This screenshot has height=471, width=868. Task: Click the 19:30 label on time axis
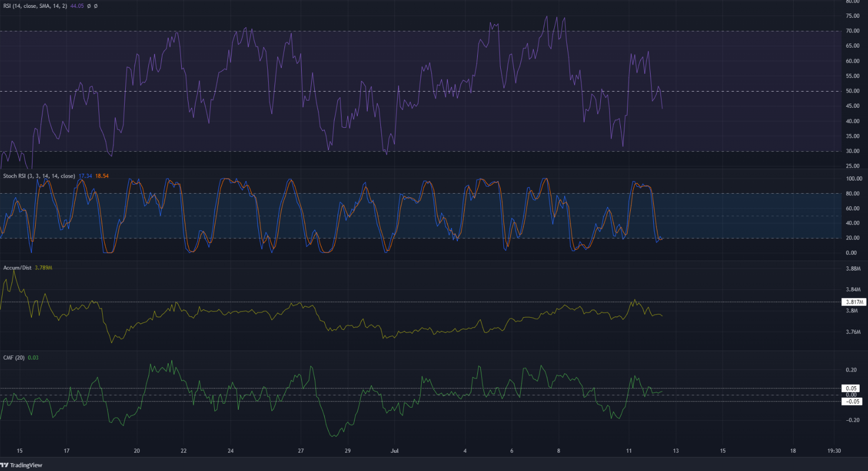click(x=833, y=451)
